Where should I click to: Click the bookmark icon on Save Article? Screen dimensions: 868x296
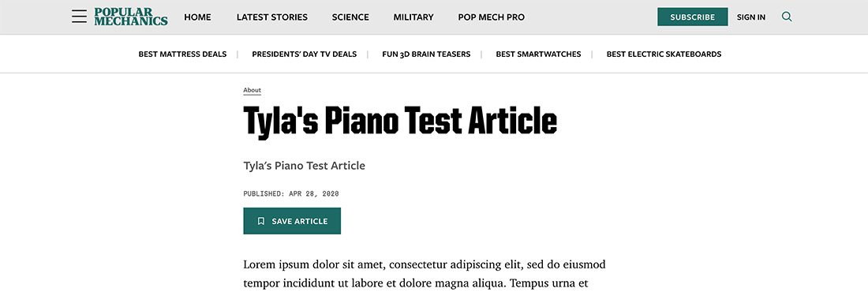point(261,221)
